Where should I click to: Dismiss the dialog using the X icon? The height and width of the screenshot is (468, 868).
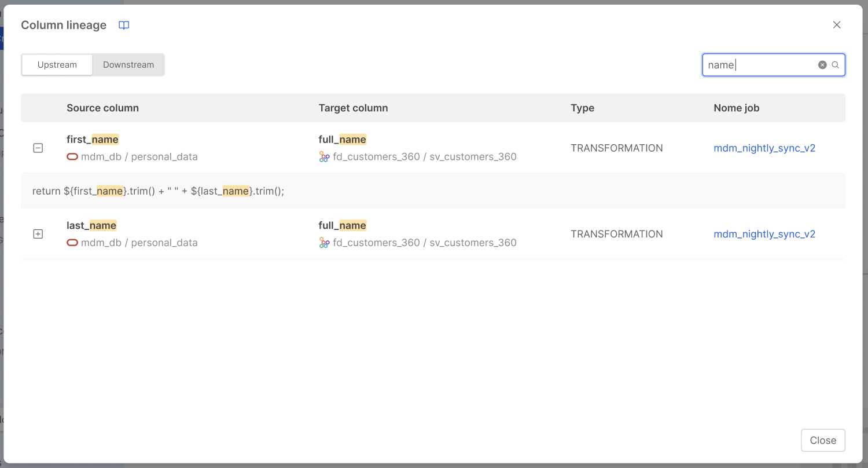click(837, 24)
